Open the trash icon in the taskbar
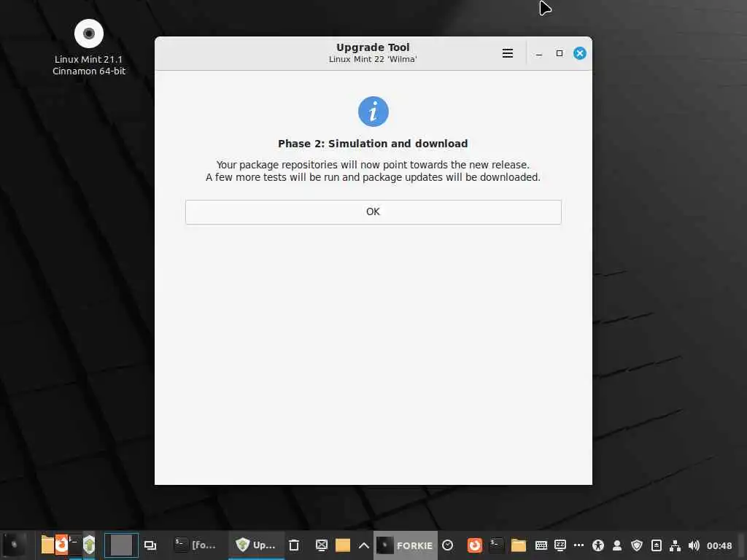747x560 pixels. (x=294, y=545)
